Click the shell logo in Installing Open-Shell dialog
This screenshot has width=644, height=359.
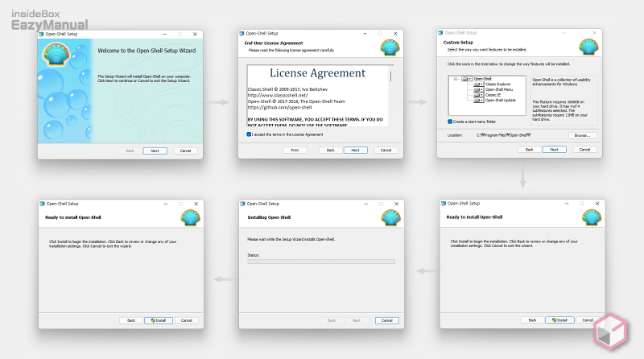[x=388, y=217]
